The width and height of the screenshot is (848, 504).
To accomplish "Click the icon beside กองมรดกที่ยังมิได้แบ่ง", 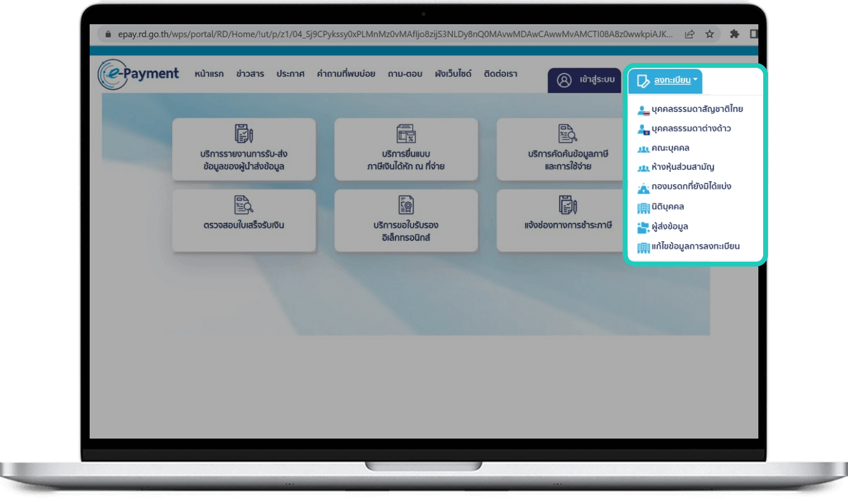I will (643, 188).
